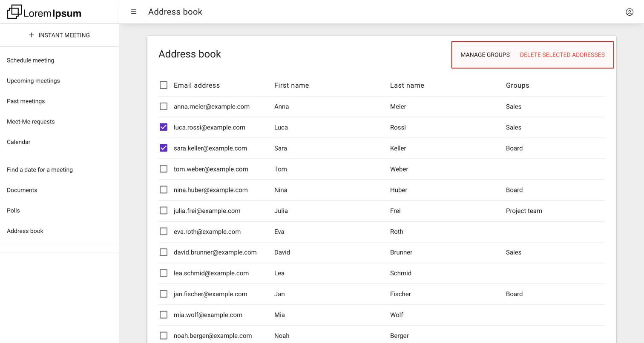
Task: Click the Groups column header
Action: coord(517,86)
